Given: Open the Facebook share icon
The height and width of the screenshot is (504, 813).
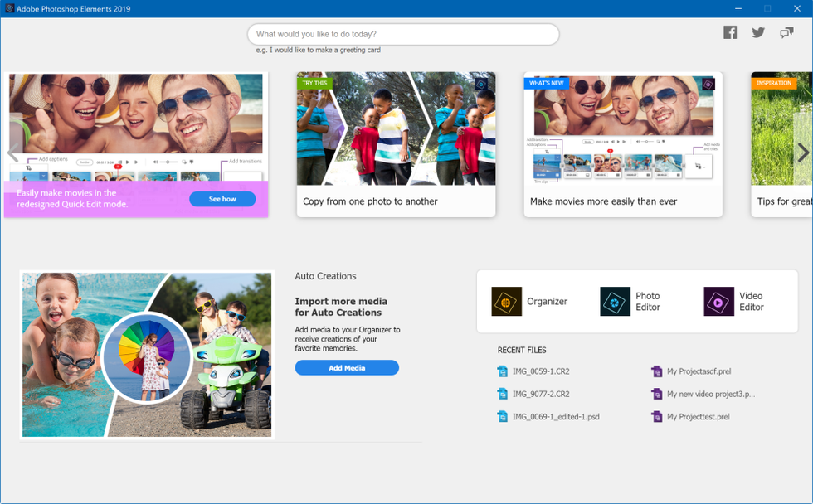Looking at the screenshot, I should click(730, 32).
